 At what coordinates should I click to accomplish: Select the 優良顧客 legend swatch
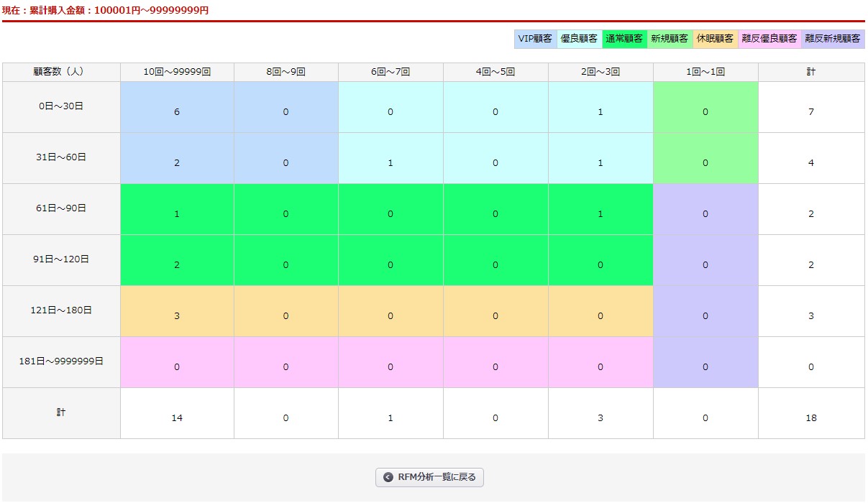(x=579, y=39)
